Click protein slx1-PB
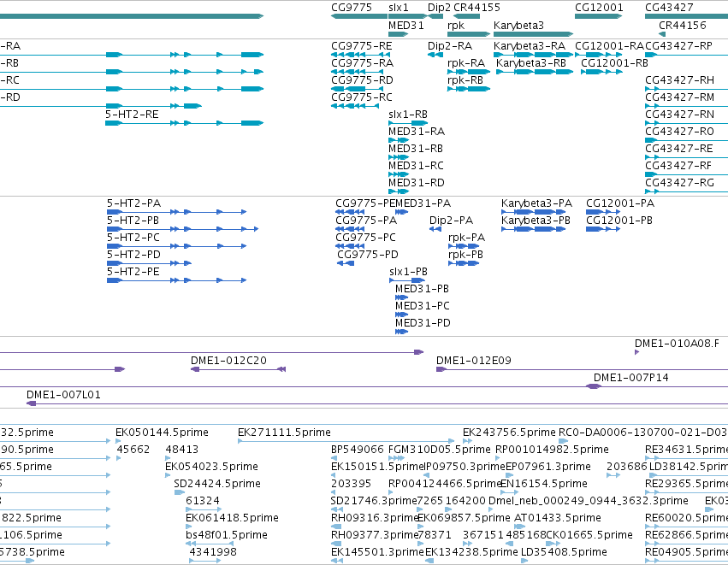This screenshot has height=565, width=728. 406,280
